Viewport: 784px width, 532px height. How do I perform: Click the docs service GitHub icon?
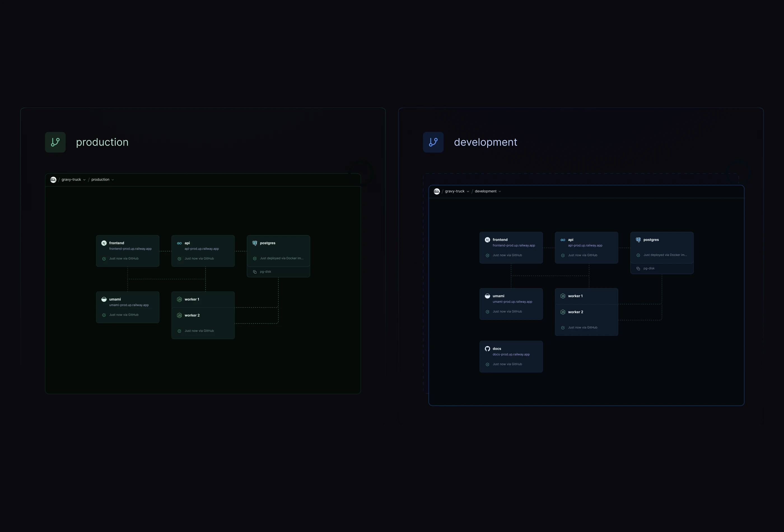point(487,349)
